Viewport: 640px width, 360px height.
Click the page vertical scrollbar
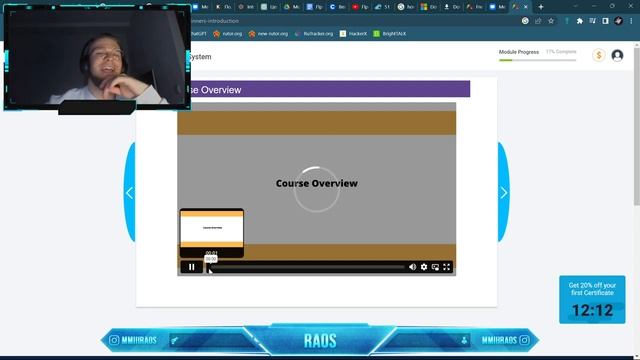pos(637,127)
